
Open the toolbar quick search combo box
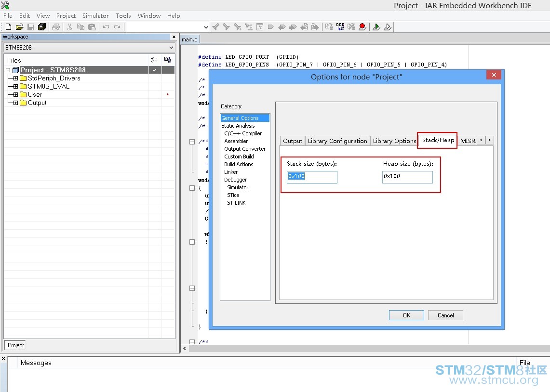pos(168,27)
